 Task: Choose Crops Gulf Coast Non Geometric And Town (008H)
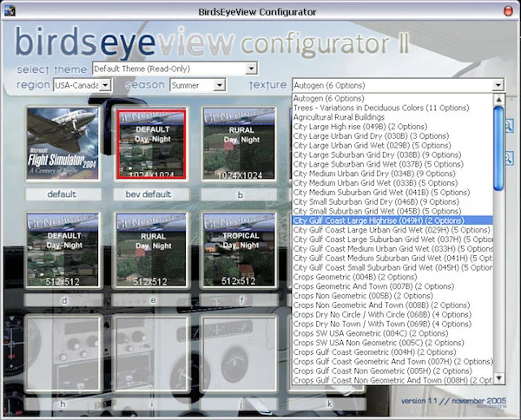[392, 380]
